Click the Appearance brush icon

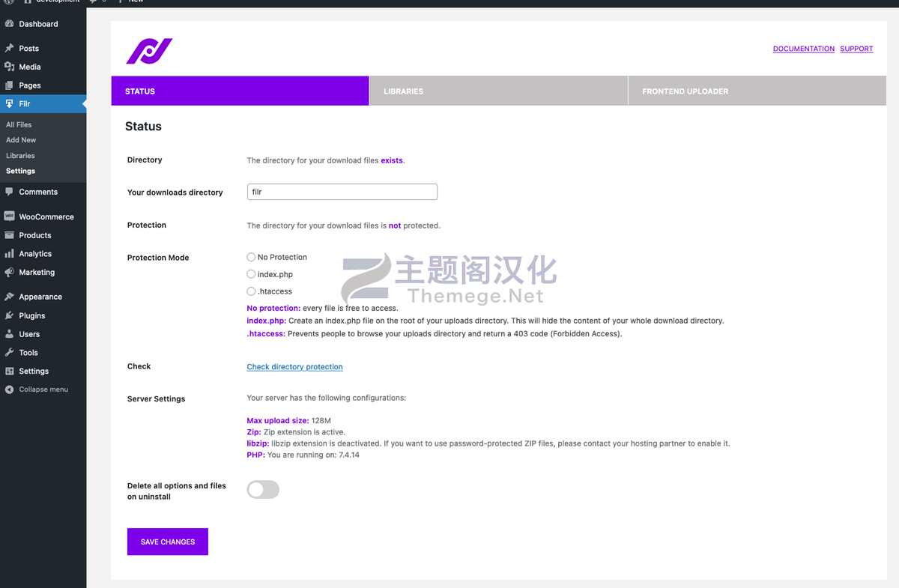point(9,297)
